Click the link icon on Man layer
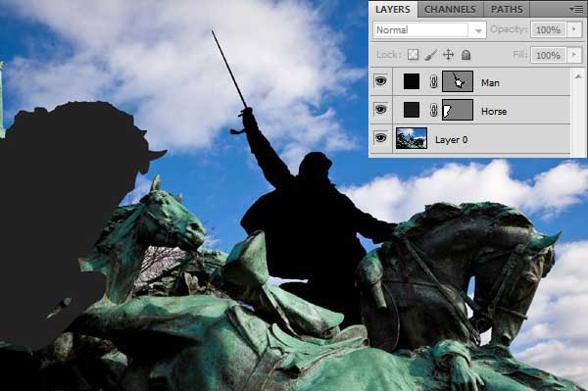The image size is (588, 391). [x=433, y=81]
